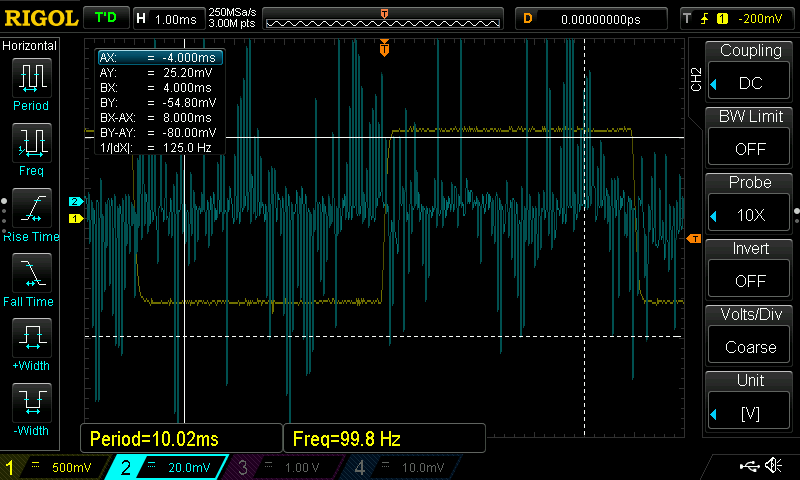Click the channel 2 ground level marker
Viewport: 800px width, 480px height.
pos(76,201)
